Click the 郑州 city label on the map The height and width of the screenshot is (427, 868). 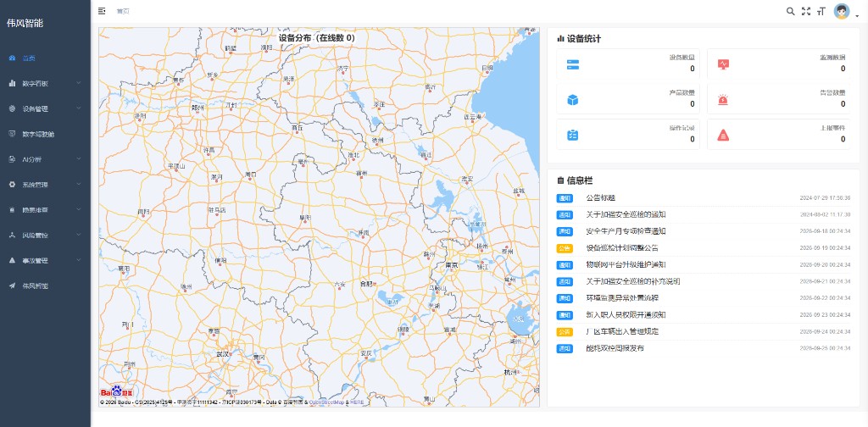click(197, 108)
